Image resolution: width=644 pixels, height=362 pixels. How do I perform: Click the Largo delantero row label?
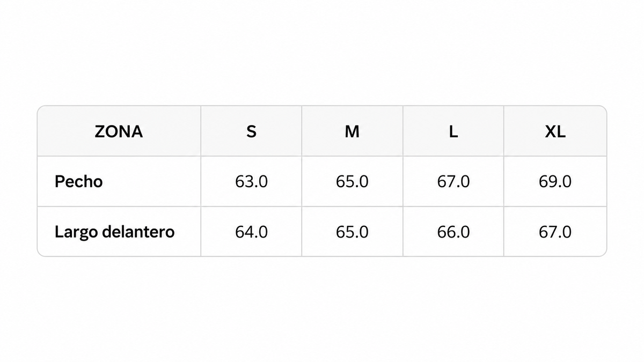coord(114,232)
